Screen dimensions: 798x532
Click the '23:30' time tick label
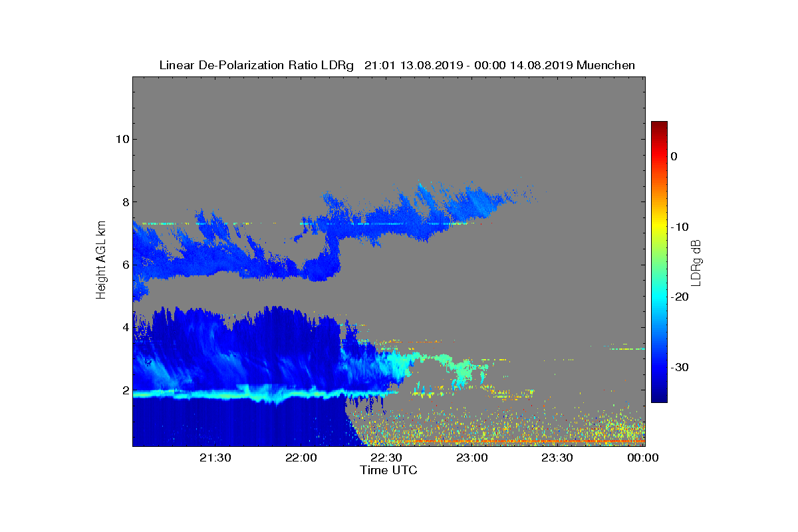[x=557, y=458]
